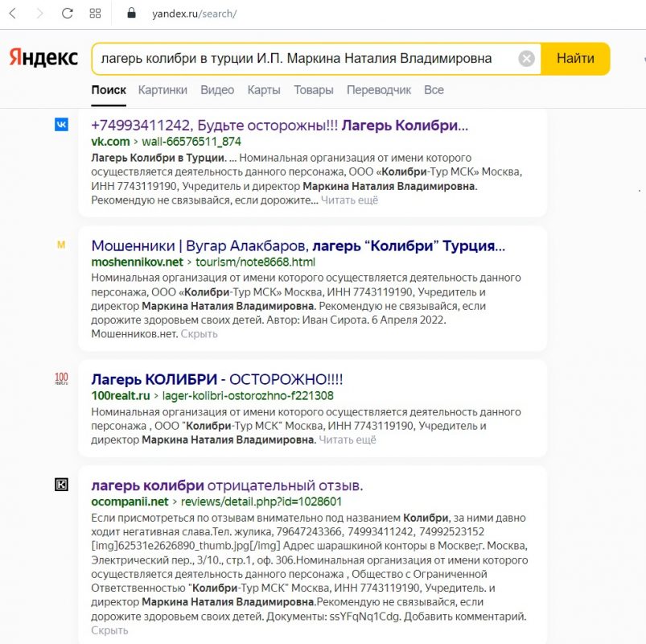Image resolution: width=646 pixels, height=644 pixels.
Task: Click the tourism/note8668.html path link
Action: click(256, 262)
